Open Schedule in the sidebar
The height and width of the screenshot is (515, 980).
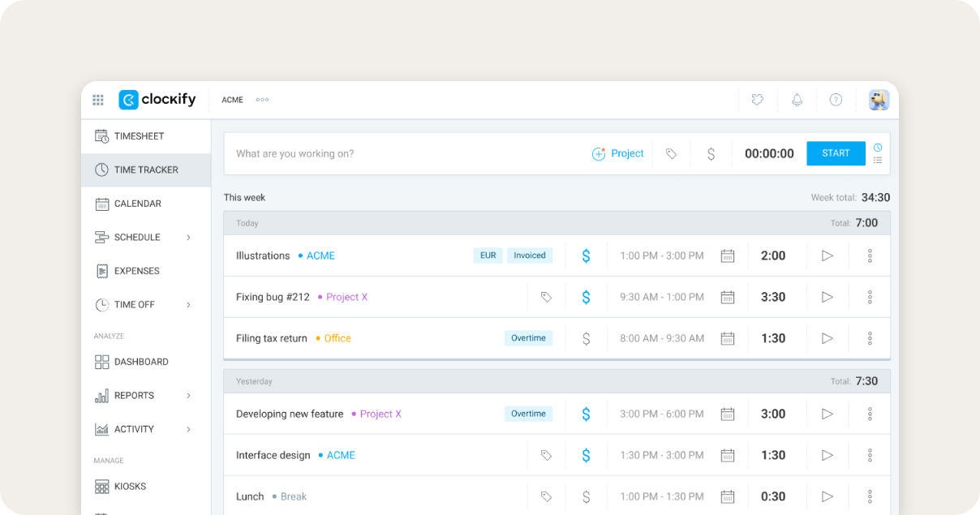pyautogui.click(x=146, y=237)
